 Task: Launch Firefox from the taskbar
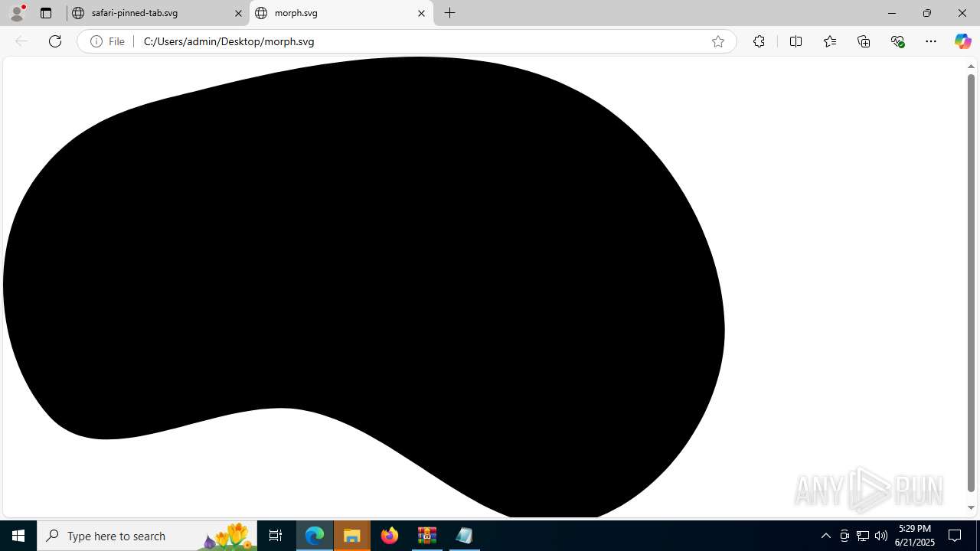[390, 536]
